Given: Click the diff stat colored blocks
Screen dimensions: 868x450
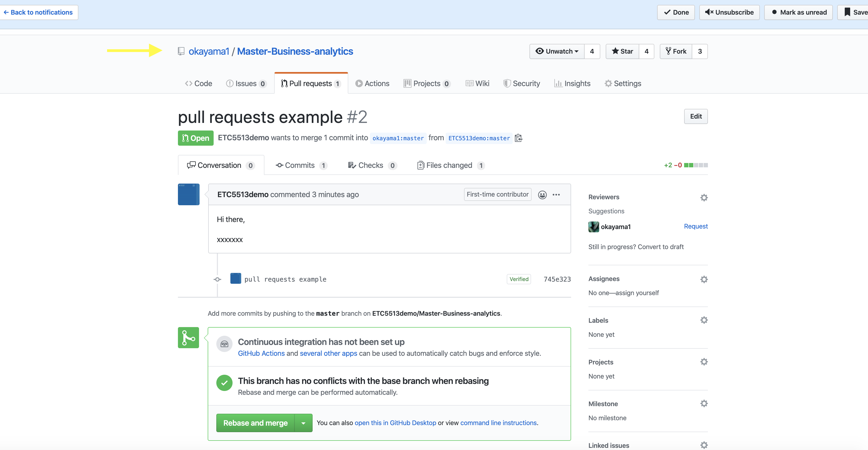Looking at the screenshot, I should click(695, 165).
